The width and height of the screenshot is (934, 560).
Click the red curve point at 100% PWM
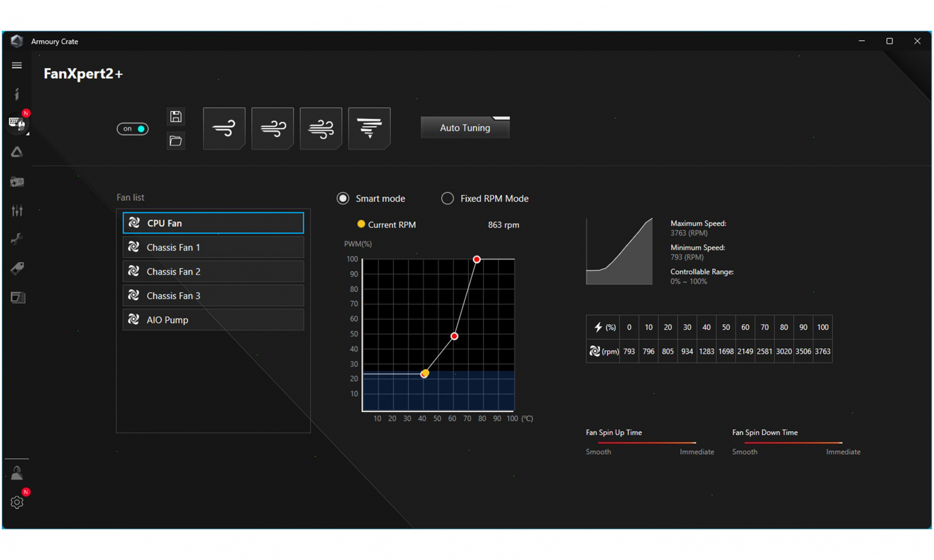tap(477, 259)
